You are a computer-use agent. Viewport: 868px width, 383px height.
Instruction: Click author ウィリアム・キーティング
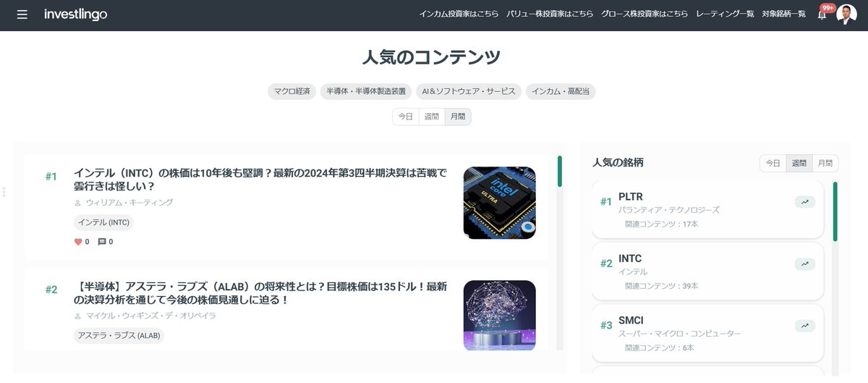129,203
